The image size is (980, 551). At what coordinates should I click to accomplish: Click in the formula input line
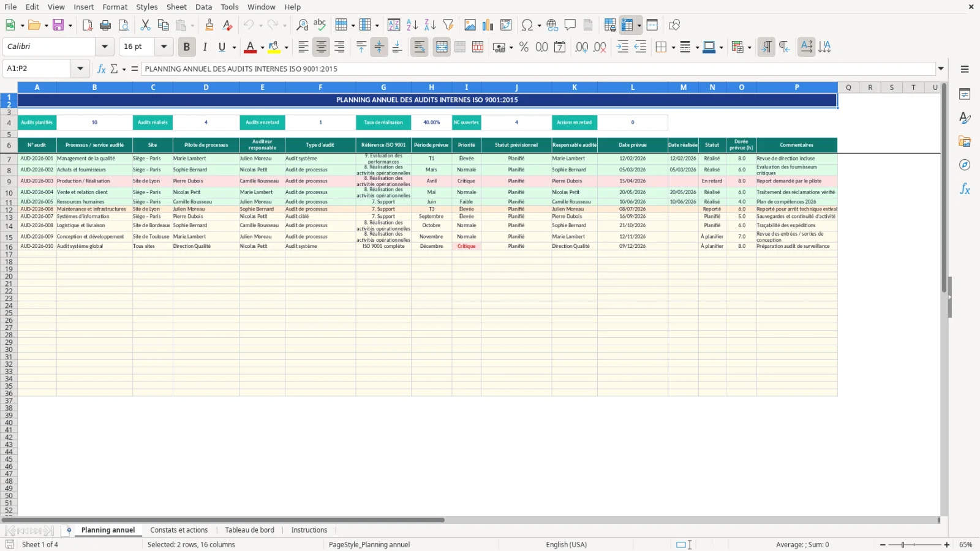point(539,69)
